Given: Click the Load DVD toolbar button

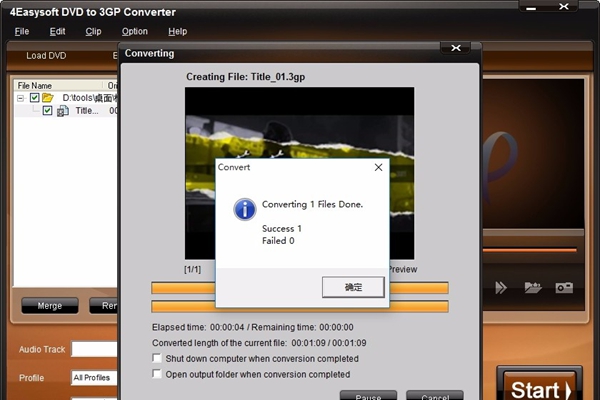Looking at the screenshot, I should (x=46, y=56).
